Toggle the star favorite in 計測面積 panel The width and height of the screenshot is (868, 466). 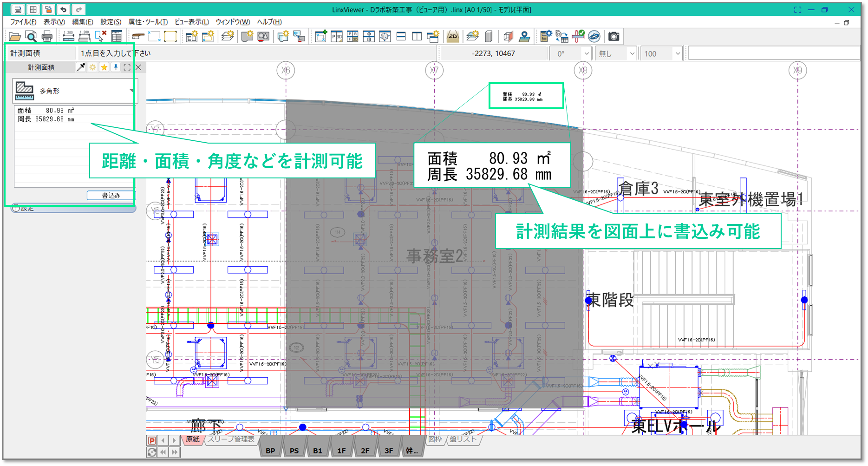[x=104, y=67]
